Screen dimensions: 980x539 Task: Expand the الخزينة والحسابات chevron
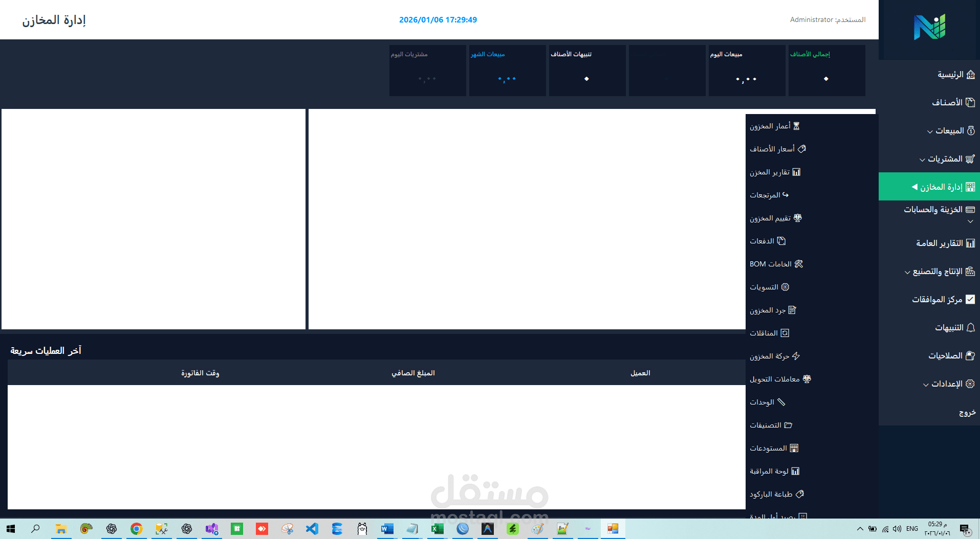(x=970, y=221)
